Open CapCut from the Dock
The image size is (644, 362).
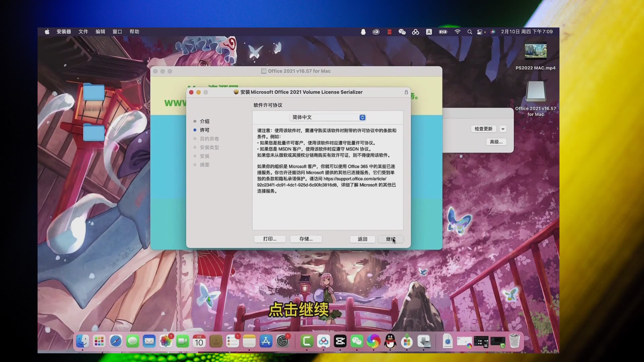click(x=340, y=342)
